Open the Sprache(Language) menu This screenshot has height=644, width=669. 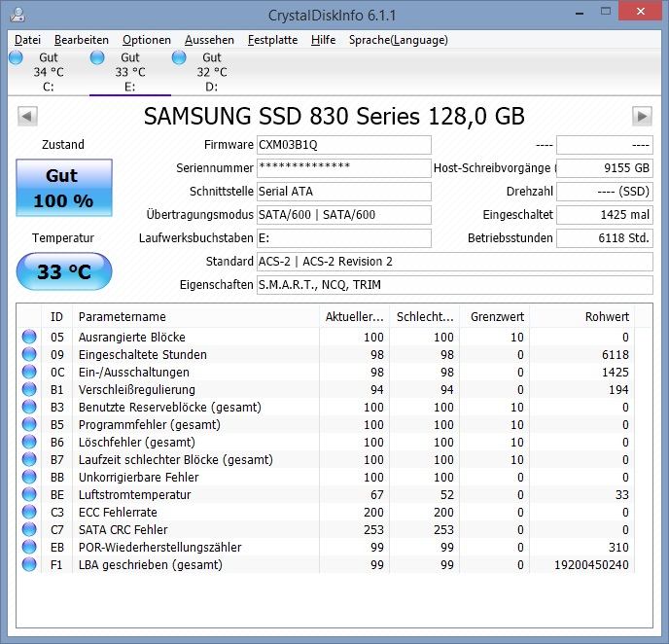tap(399, 40)
